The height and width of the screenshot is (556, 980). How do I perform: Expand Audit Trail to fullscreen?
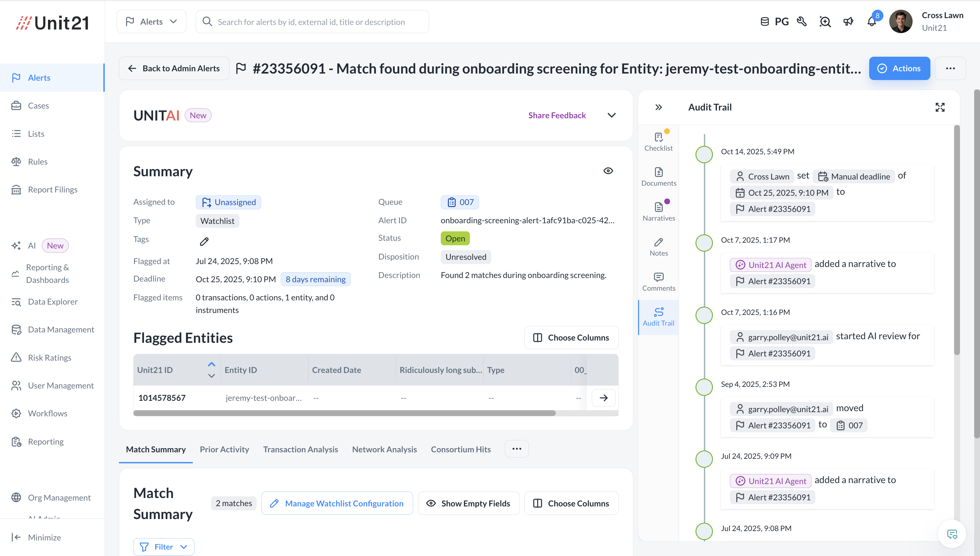[940, 107]
